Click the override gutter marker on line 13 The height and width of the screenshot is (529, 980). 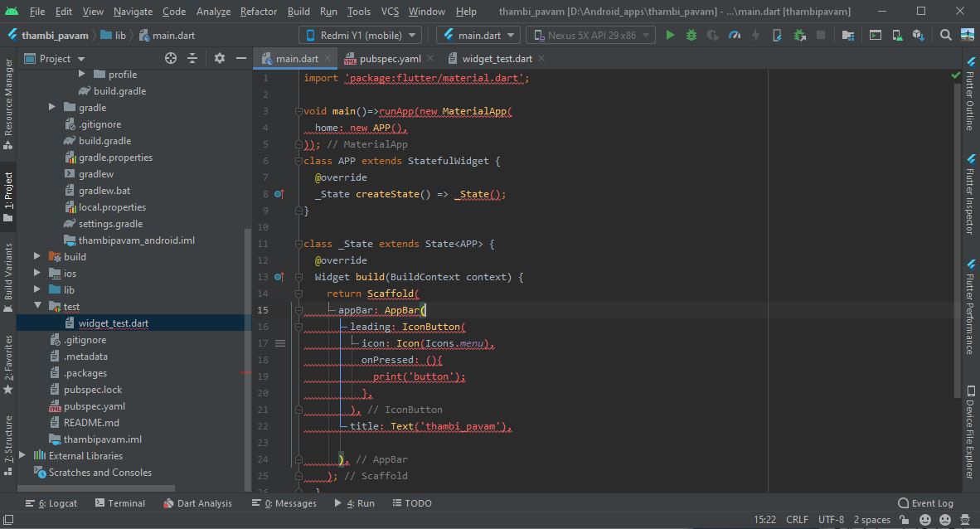279,277
